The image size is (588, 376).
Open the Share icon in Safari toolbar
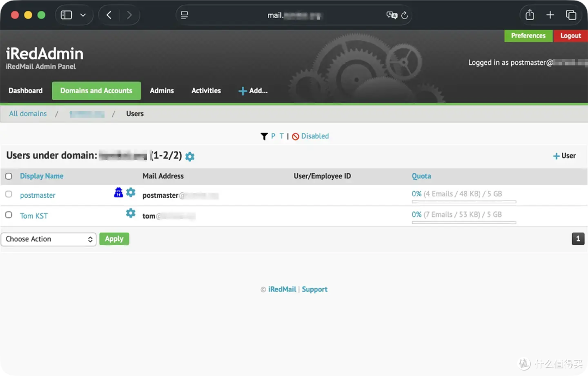pyautogui.click(x=530, y=15)
